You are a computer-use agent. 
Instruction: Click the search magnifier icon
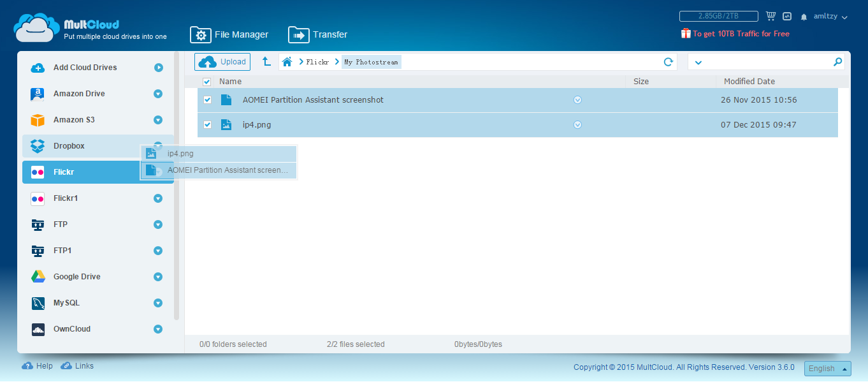tap(837, 62)
